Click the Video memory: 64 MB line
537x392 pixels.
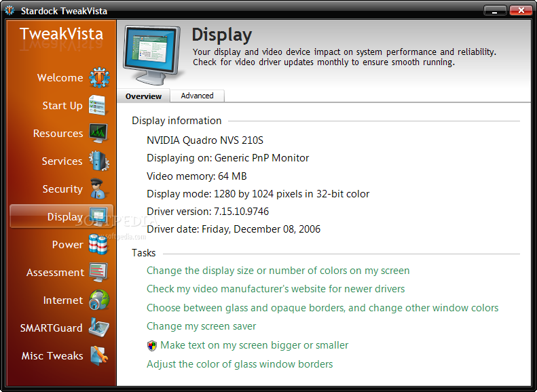coord(197,176)
